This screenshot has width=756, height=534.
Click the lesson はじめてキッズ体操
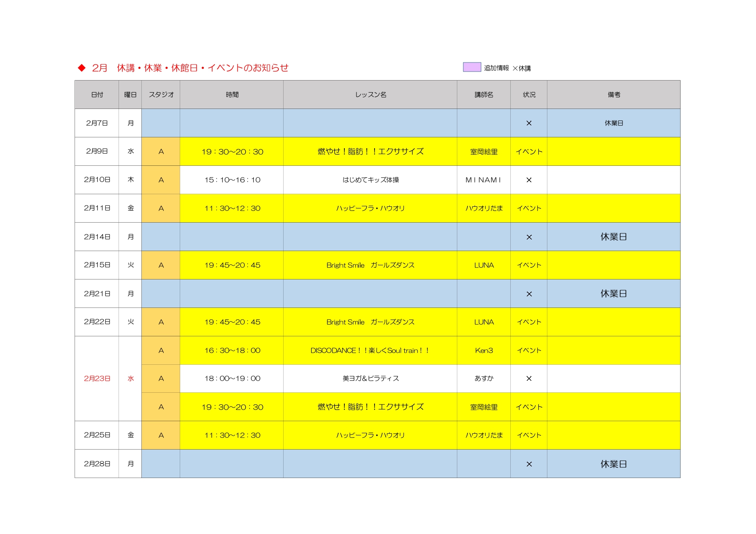[371, 180]
